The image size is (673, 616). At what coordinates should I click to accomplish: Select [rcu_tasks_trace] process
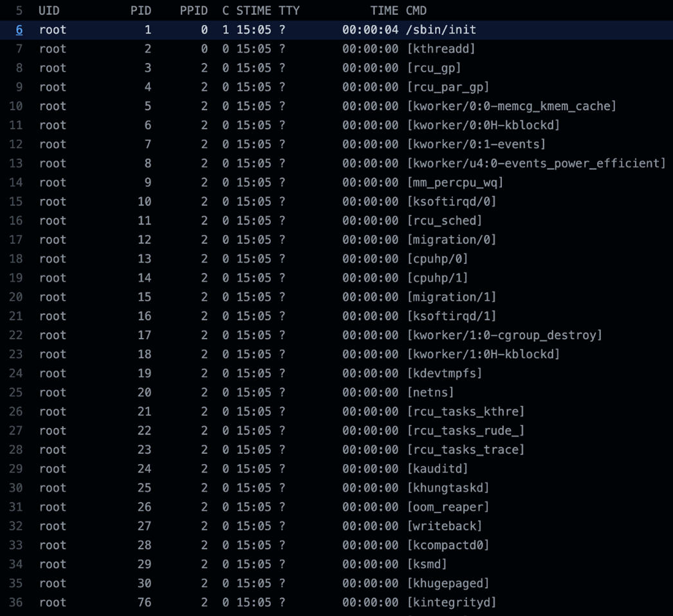[466, 450]
